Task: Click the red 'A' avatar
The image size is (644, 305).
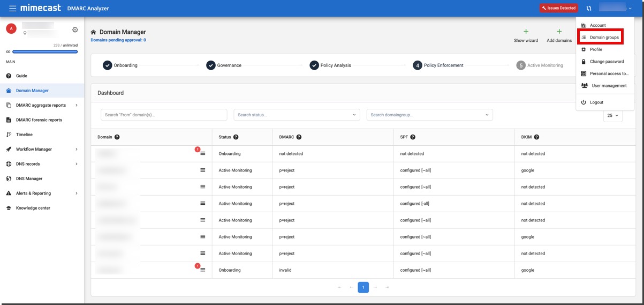Action: pyautogui.click(x=11, y=29)
